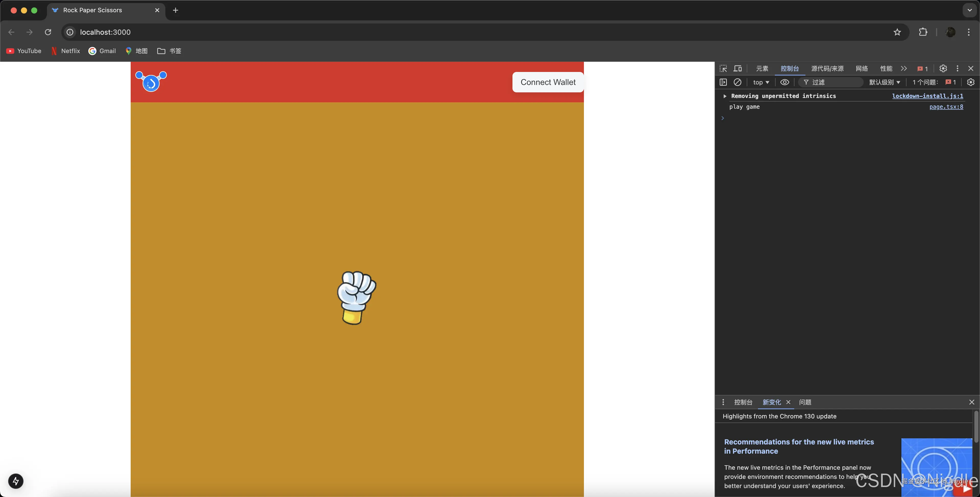This screenshot has width=980, height=497.
Task: Open the extensions puzzle icon
Action: [x=923, y=32]
